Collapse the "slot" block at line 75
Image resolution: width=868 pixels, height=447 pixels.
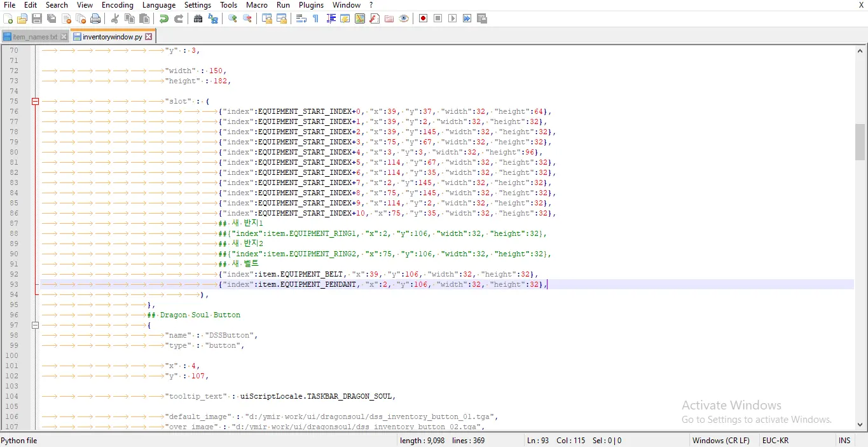coord(36,101)
